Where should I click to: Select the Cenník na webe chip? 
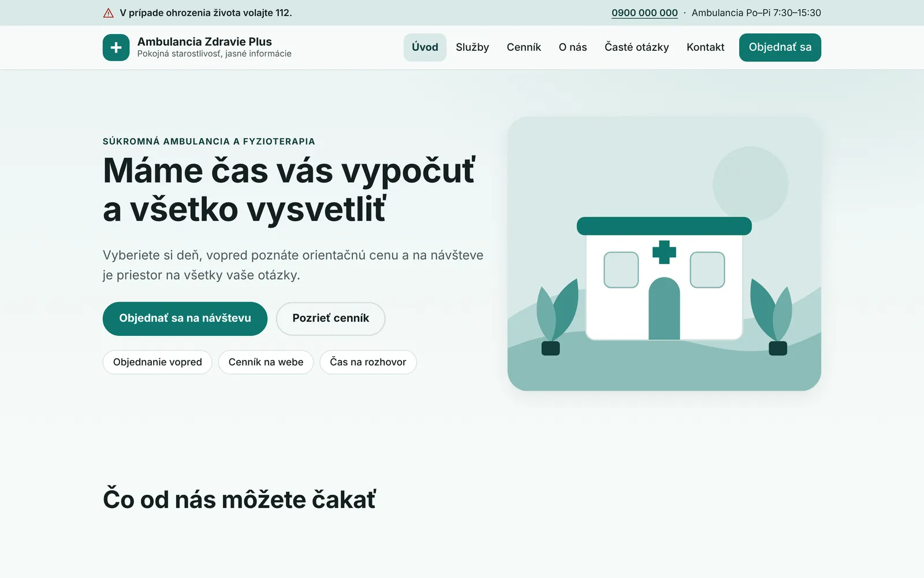pos(266,362)
